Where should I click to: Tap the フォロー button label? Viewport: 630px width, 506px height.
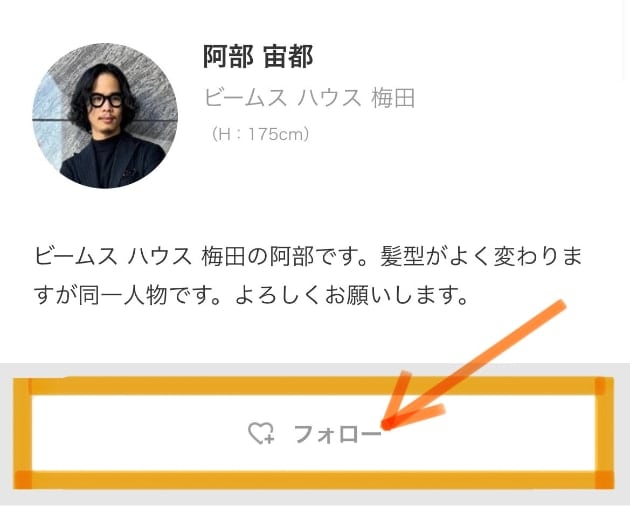(338, 434)
